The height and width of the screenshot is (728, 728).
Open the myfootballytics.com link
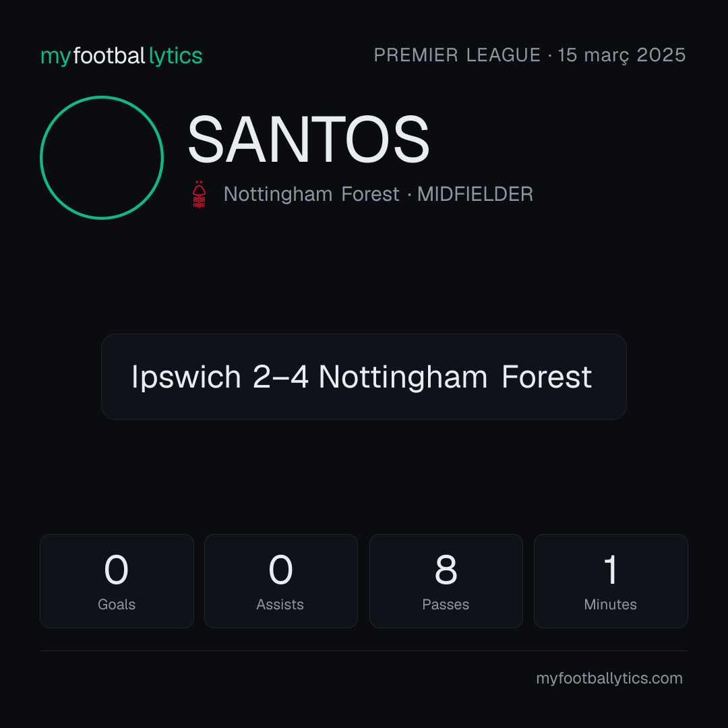tap(609, 678)
